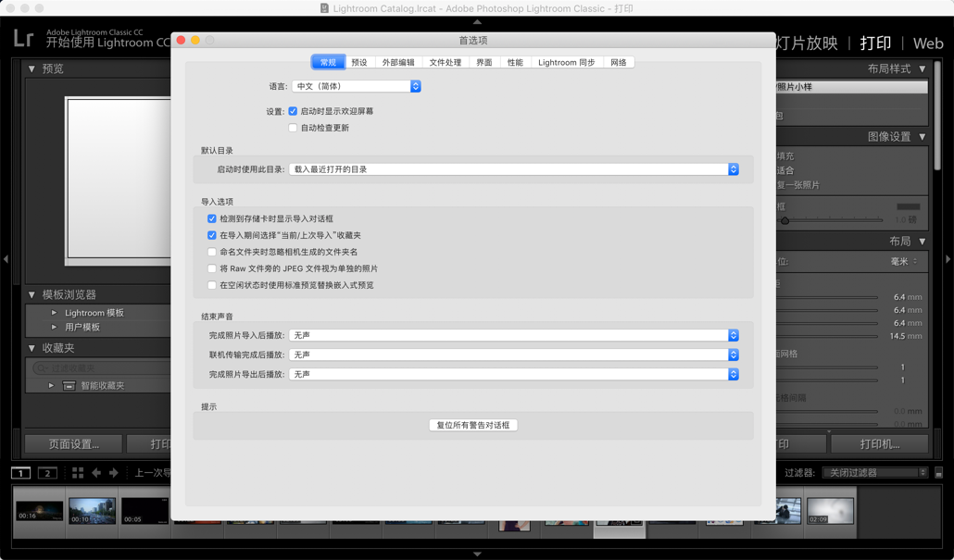Viewport: 954px width, 560px height.
Task: Click the 智能收藏夹 smart collection icon
Action: [68, 385]
